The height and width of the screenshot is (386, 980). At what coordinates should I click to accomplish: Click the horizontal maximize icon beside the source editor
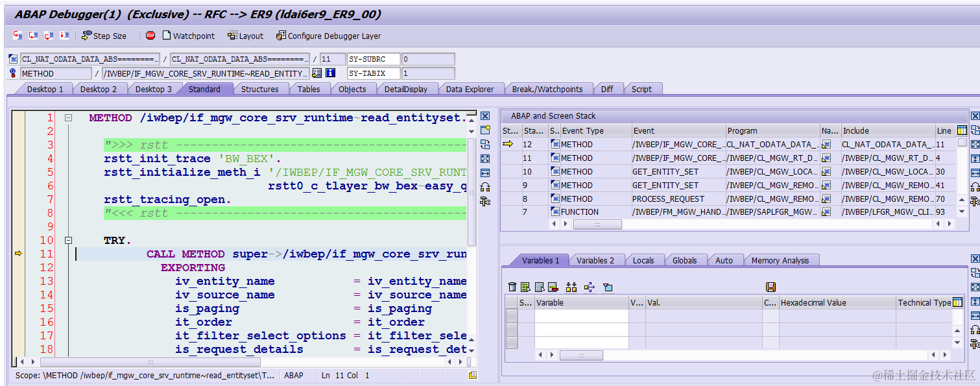[x=485, y=173]
